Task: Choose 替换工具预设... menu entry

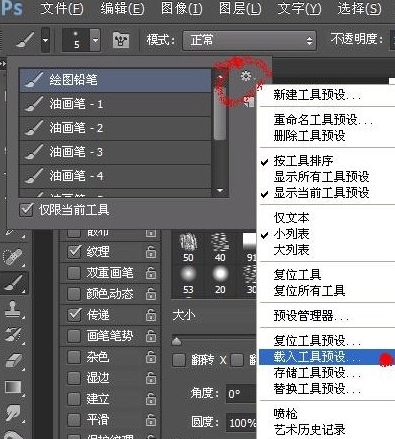Action: 317,389
